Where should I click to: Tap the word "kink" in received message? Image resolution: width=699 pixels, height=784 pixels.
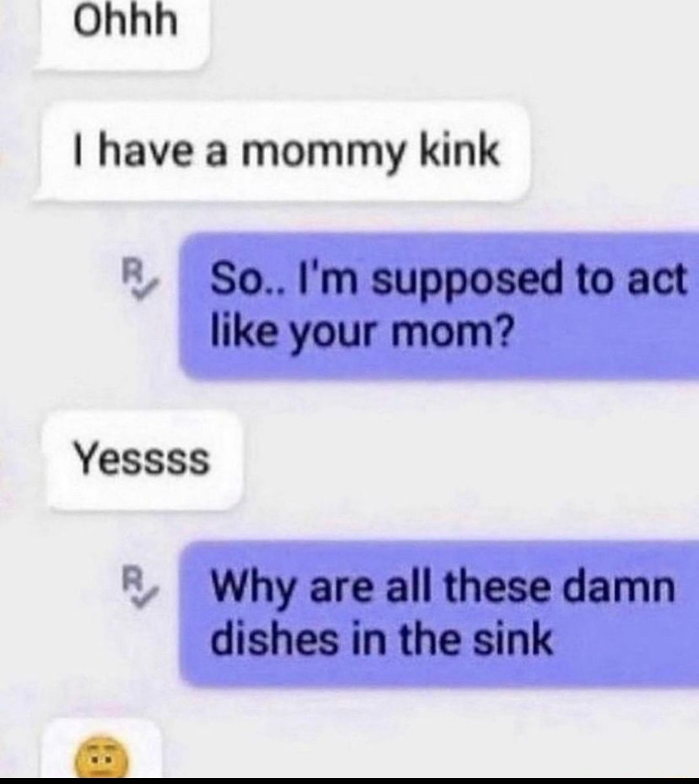tap(459, 151)
